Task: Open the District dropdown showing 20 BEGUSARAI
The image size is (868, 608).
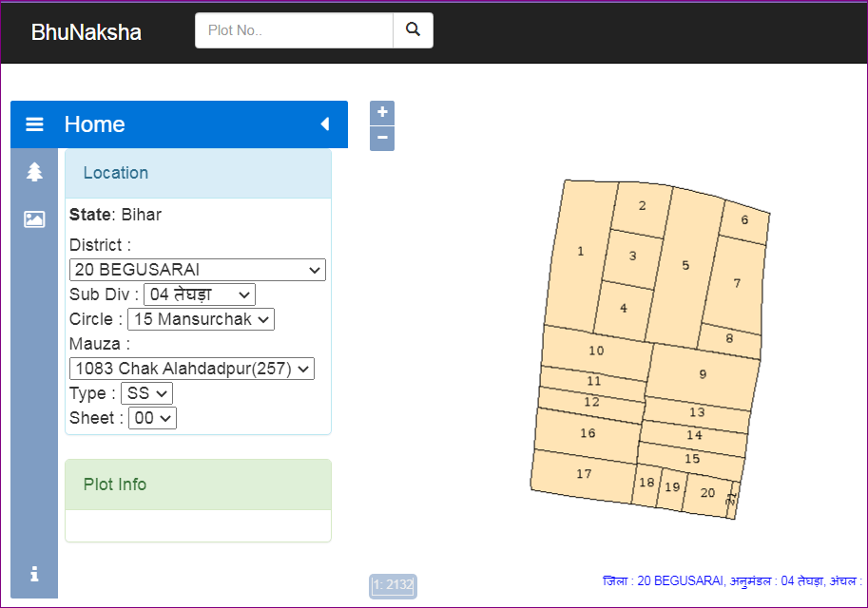Action: pos(197,270)
